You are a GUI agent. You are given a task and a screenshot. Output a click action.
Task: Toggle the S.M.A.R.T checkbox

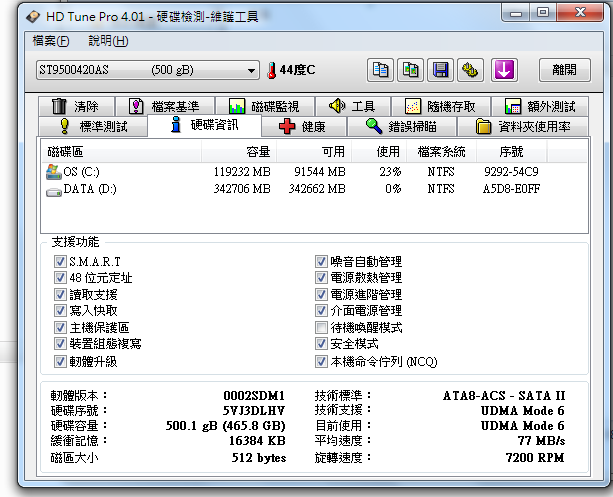[60, 261]
